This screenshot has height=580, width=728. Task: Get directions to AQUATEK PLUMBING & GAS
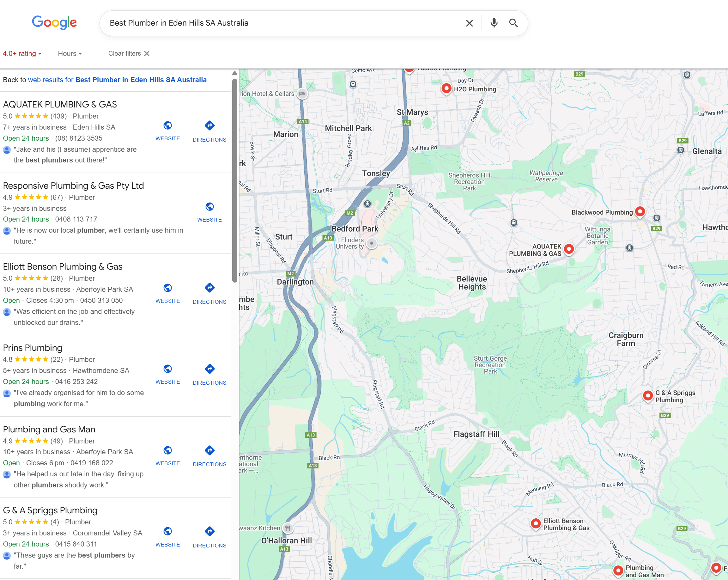click(209, 126)
